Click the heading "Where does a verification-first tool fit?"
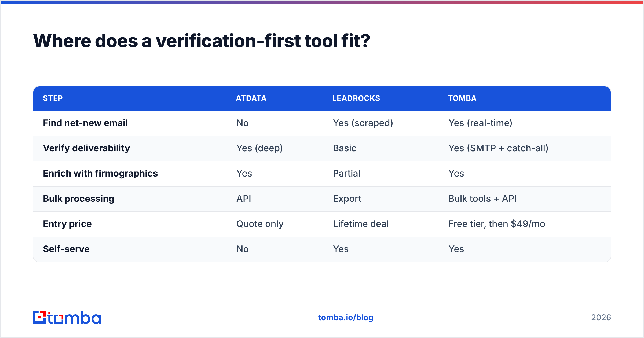The image size is (644, 338). (202, 41)
